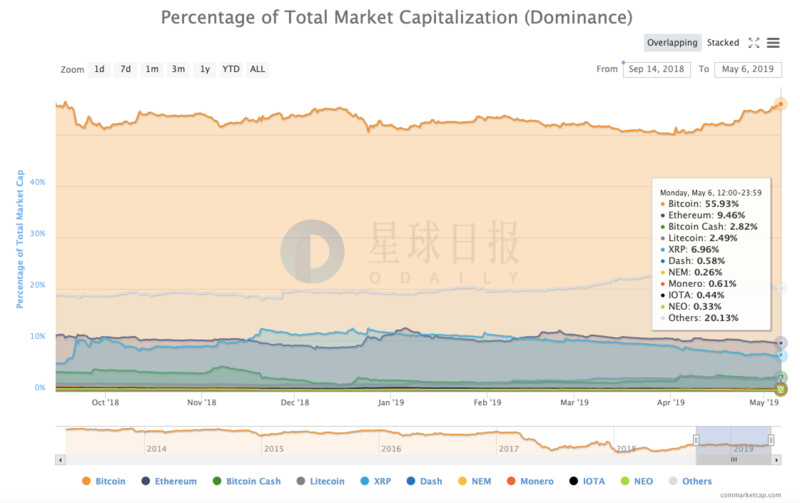This screenshot has height=503, width=800.
Task: Toggle XRP series in legend
Action: 376,481
